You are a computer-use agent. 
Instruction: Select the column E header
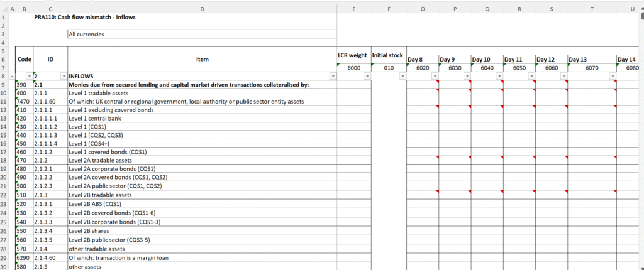tap(354, 8)
